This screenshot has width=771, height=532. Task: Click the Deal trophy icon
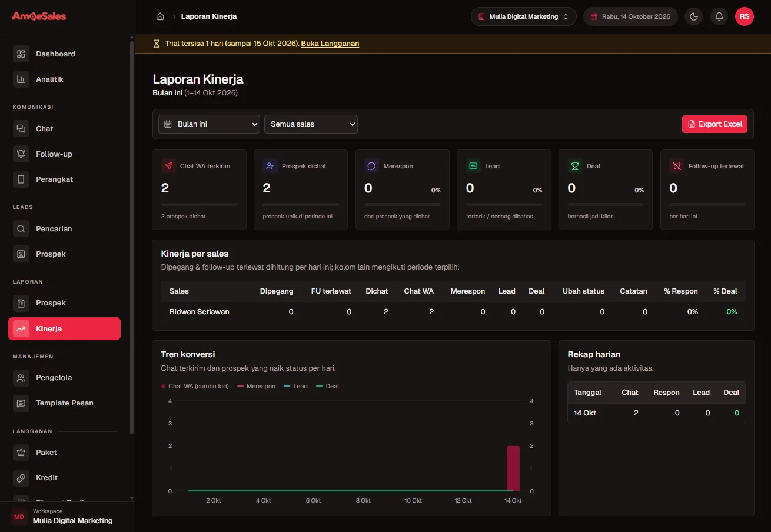click(575, 166)
